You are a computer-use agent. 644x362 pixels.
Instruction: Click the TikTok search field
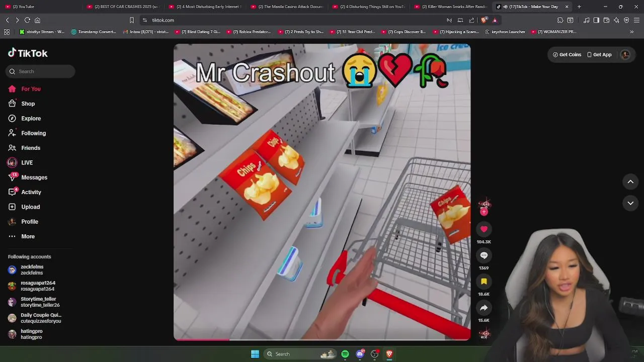40,71
